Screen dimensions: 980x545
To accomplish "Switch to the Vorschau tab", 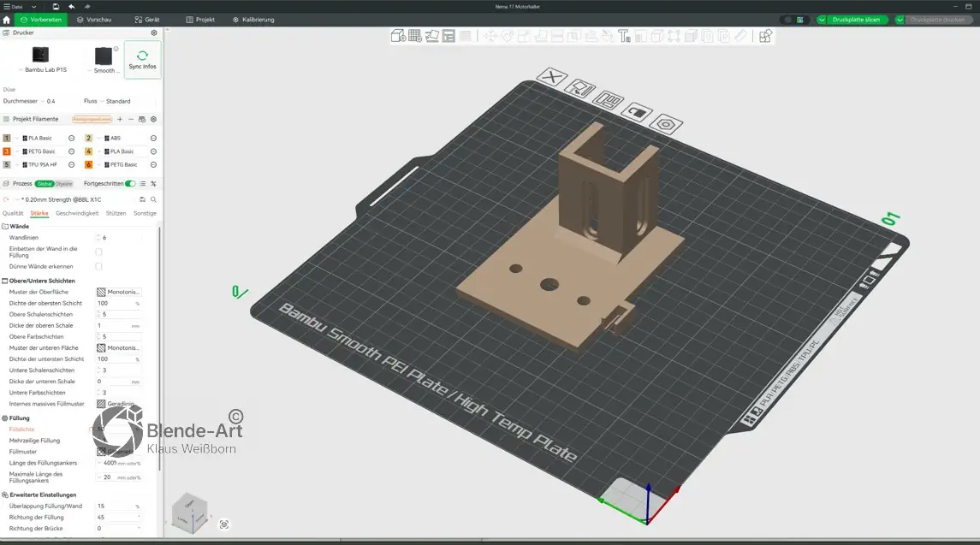I will tap(94, 19).
